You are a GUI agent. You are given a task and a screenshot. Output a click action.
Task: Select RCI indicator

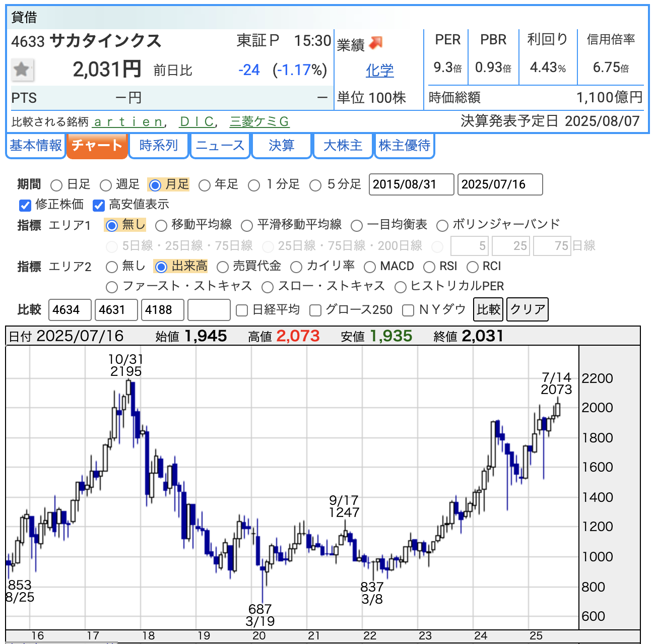coord(473,267)
